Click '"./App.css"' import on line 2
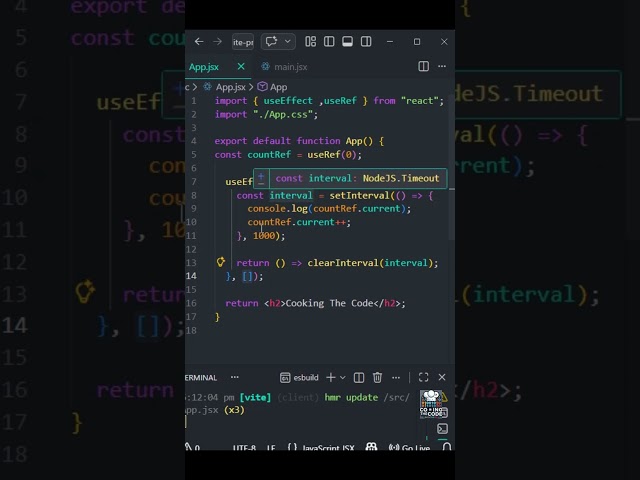Image resolution: width=640 pixels, height=480 pixels. (282, 115)
